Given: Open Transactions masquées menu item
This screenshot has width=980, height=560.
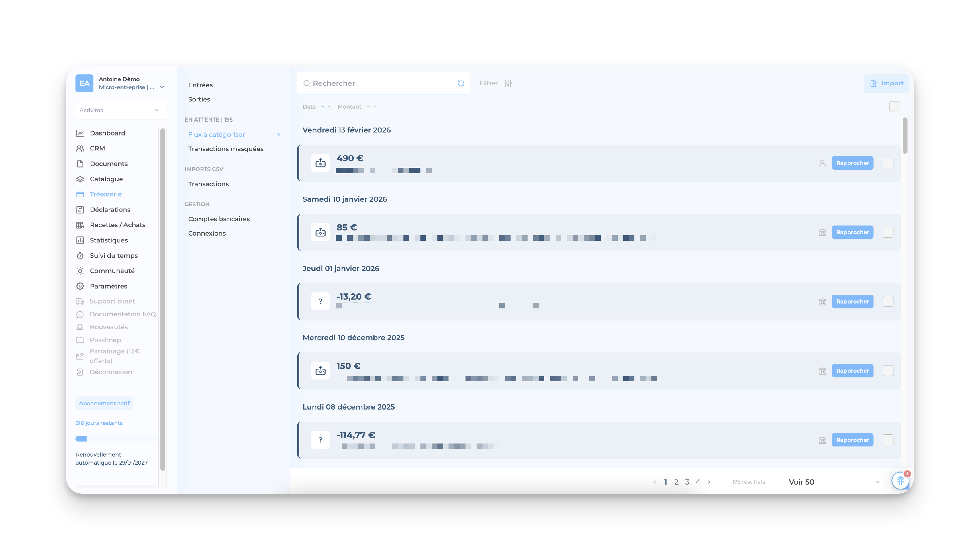Looking at the screenshot, I should pyautogui.click(x=225, y=149).
